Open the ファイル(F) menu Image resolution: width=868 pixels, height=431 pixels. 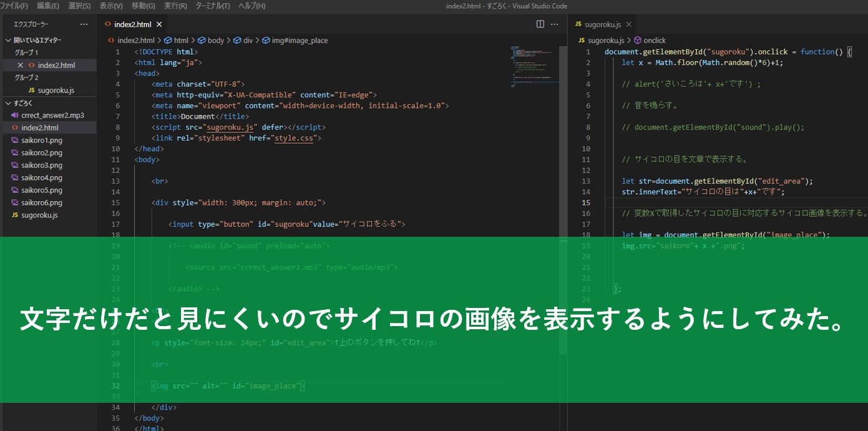(14, 6)
